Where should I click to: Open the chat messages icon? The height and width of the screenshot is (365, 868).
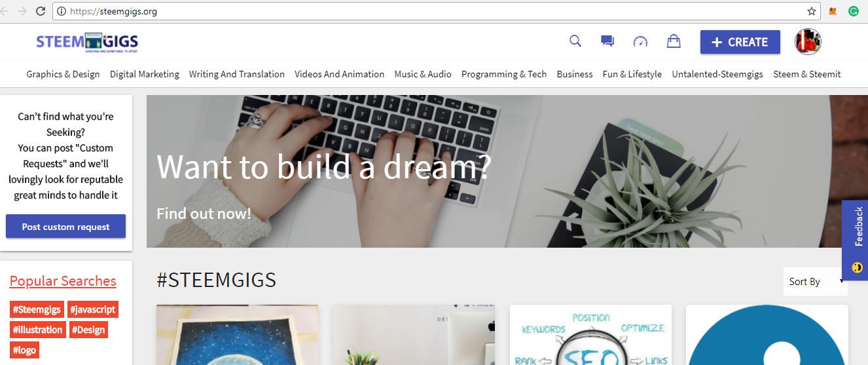click(607, 41)
